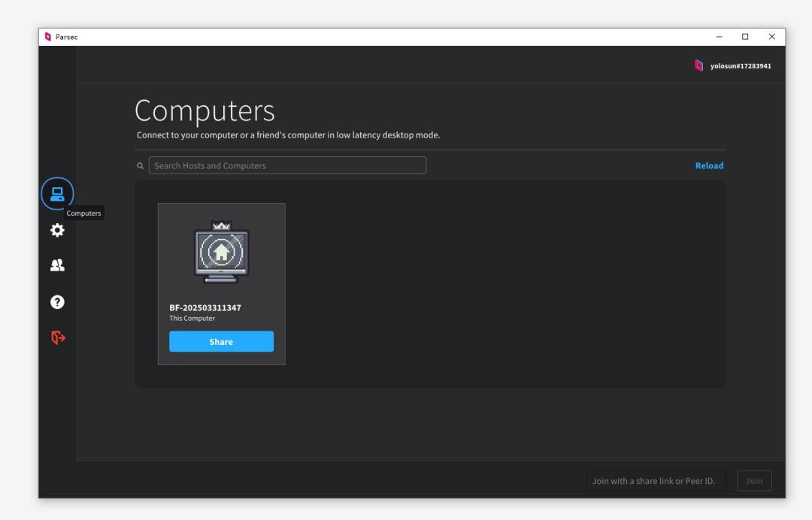812x520 pixels.
Task: Open Settings via the gear icon
Action: [x=57, y=230]
